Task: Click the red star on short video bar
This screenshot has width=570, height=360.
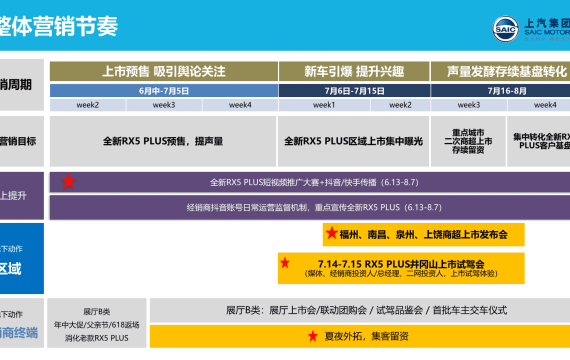Action: point(68,181)
